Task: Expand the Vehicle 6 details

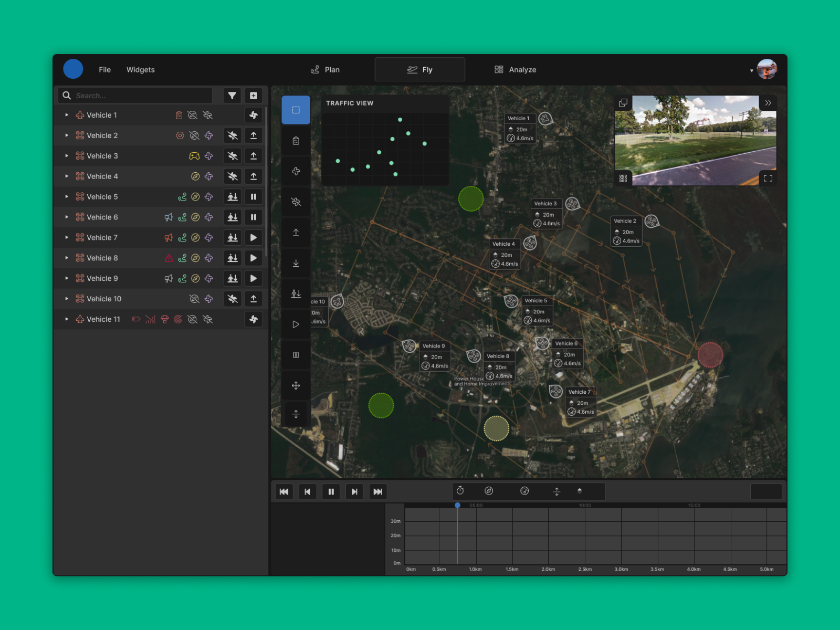Action: pos(67,217)
